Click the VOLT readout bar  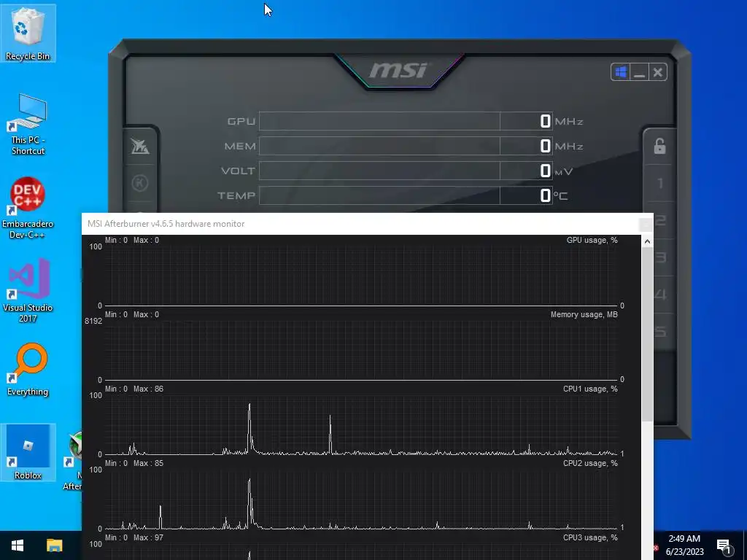point(406,171)
